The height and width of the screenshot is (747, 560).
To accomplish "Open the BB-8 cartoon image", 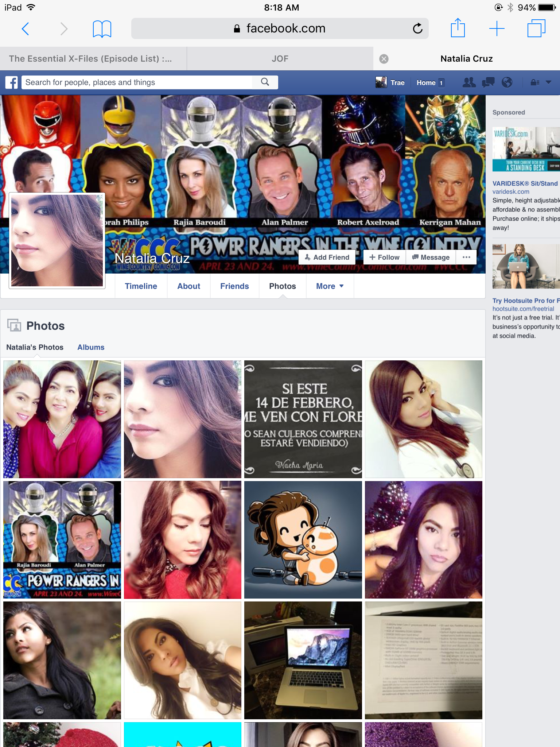I will [x=303, y=540].
